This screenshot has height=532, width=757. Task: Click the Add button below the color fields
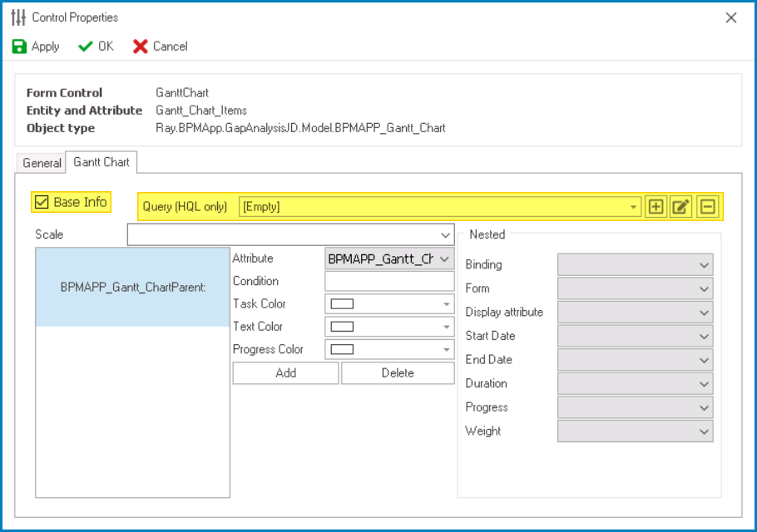284,373
